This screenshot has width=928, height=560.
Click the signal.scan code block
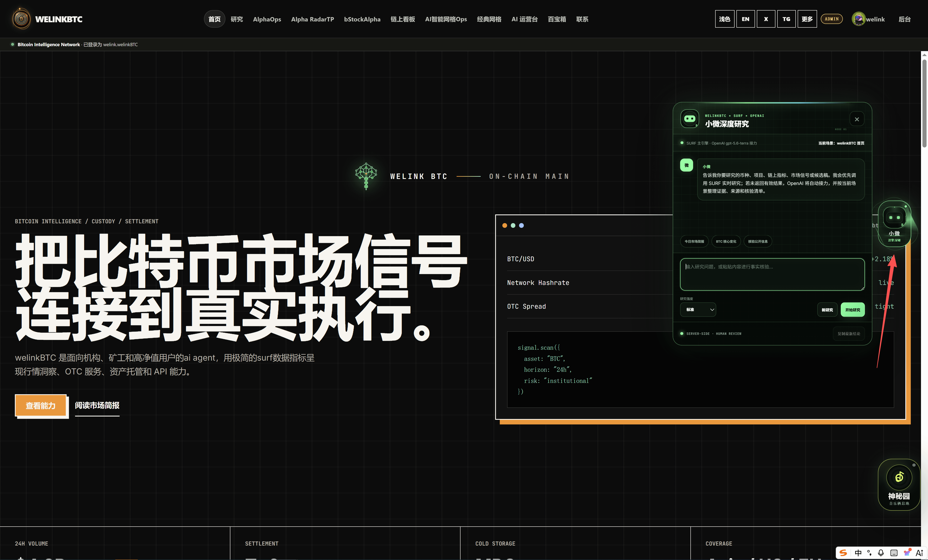pyautogui.click(x=700, y=369)
